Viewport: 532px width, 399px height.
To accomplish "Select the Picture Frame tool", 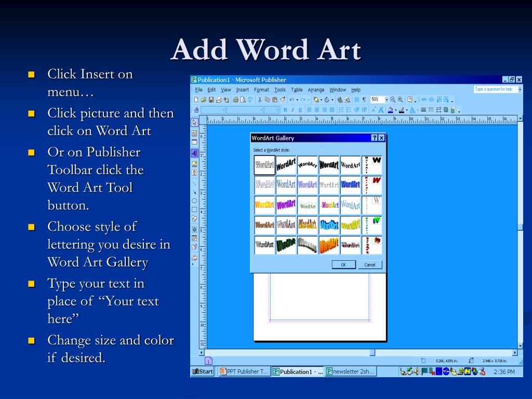I will 194,164.
